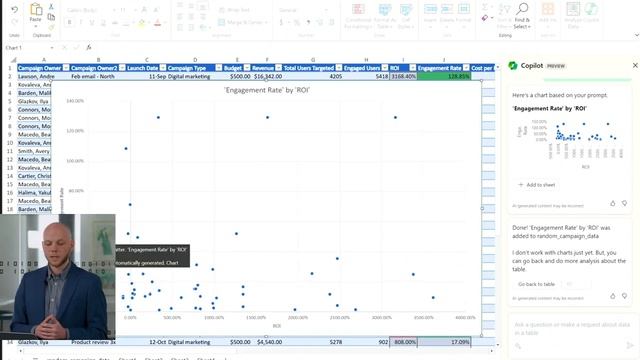Click Merge & Center button
640x360 pixels.
242,22
